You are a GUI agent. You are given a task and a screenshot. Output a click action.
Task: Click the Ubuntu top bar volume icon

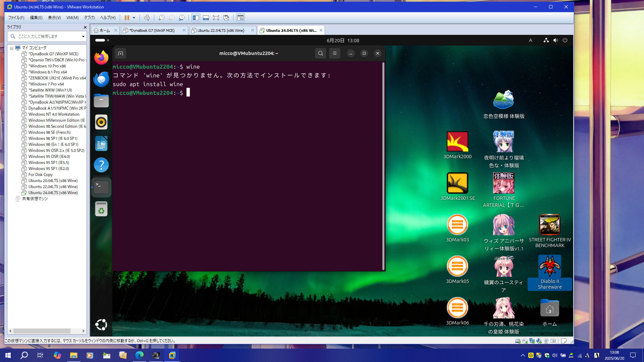coord(555,41)
